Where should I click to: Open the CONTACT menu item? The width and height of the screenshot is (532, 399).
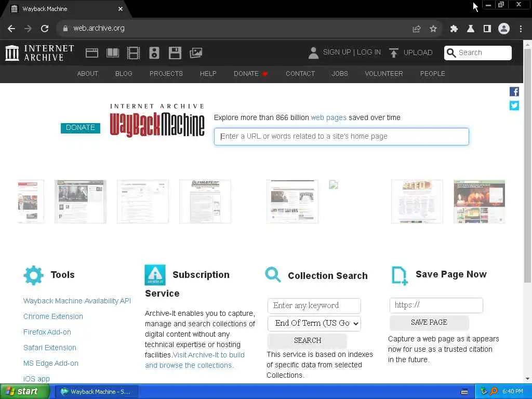[x=300, y=74]
